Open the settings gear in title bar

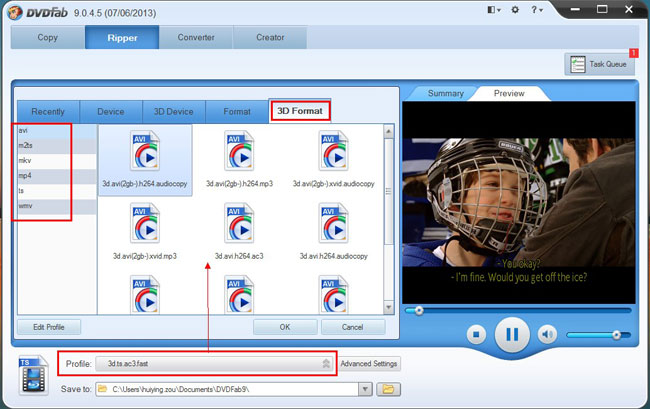[515, 10]
